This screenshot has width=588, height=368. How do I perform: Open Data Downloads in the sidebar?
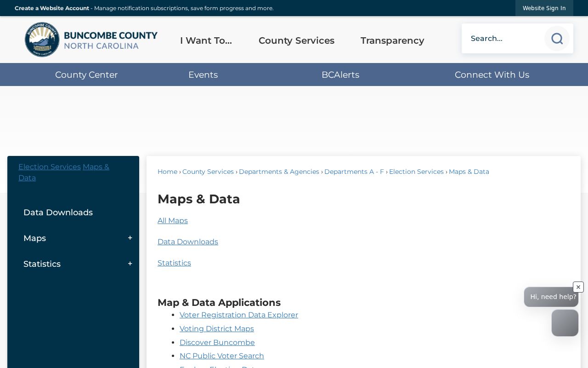(x=58, y=213)
